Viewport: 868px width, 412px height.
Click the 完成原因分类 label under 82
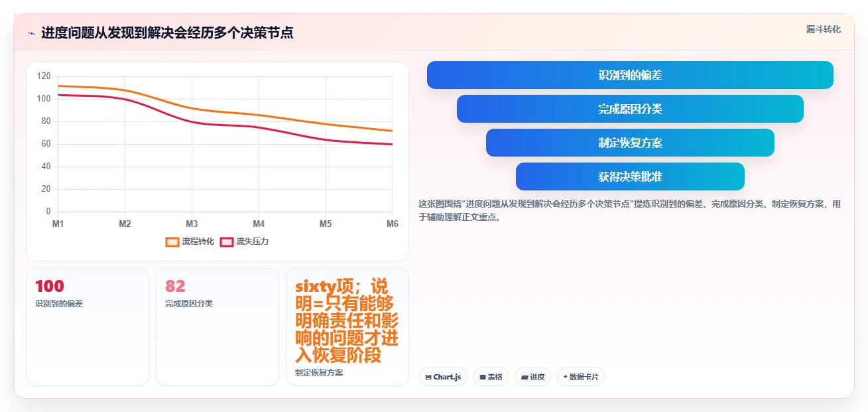point(189,304)
